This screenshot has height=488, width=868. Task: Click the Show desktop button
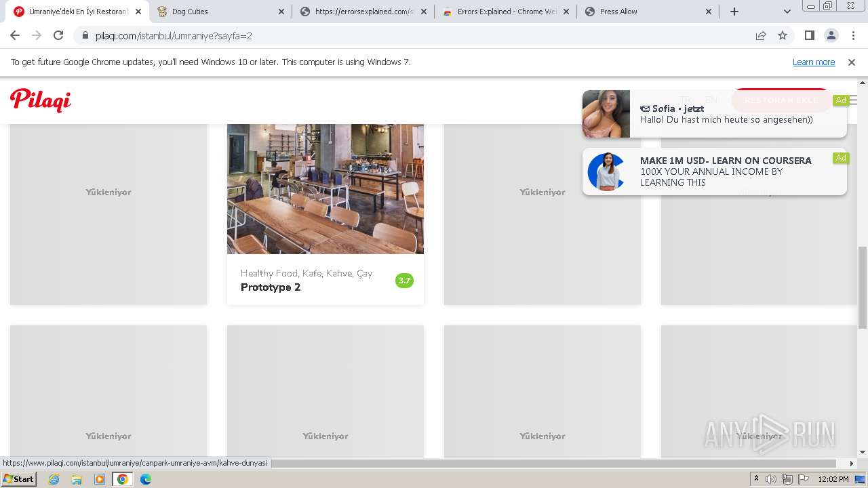pyautogui.click(x=861, y=479)
